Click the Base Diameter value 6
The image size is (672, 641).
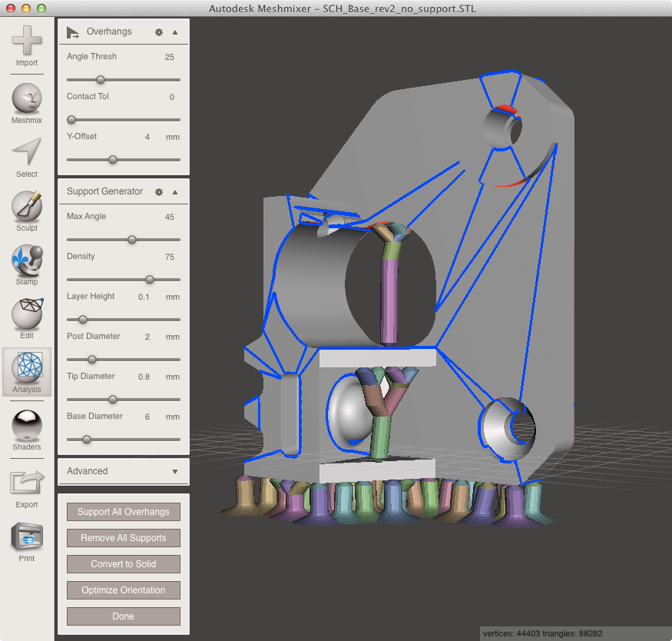(x=147, y=417)
